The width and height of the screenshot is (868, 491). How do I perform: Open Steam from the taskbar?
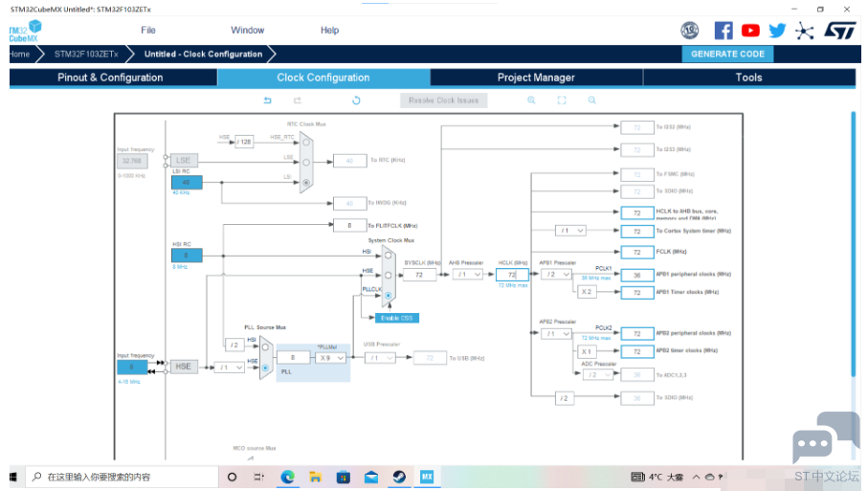pos(399,477)
